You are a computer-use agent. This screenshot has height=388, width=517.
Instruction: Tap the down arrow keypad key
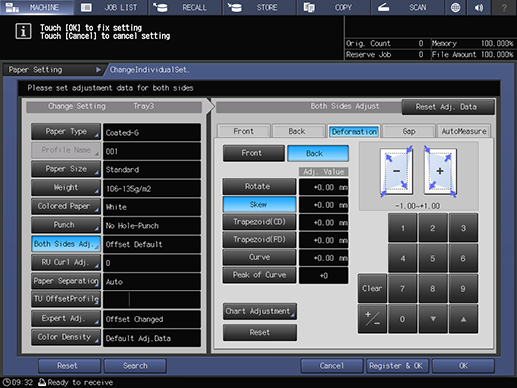pos(433,319)
